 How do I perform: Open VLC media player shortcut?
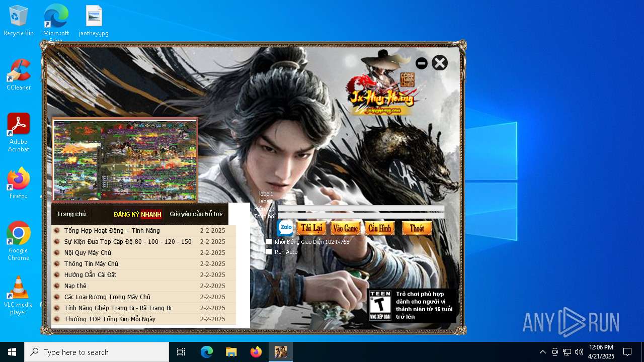click(19, 296)
